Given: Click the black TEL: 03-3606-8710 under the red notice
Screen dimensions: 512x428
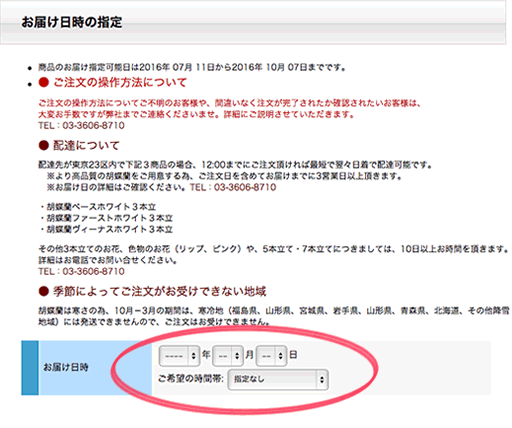Looking at the screenshot, I should [81, 126].
